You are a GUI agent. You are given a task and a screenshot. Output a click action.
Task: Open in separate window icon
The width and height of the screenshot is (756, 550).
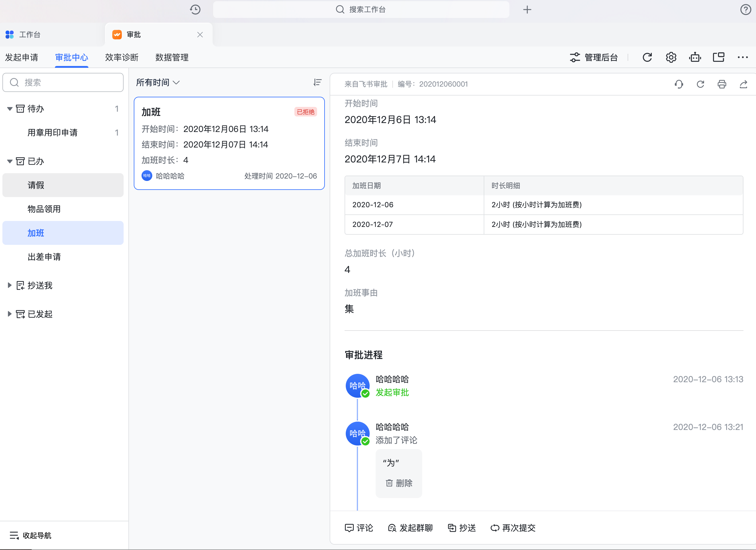[719, 57]
